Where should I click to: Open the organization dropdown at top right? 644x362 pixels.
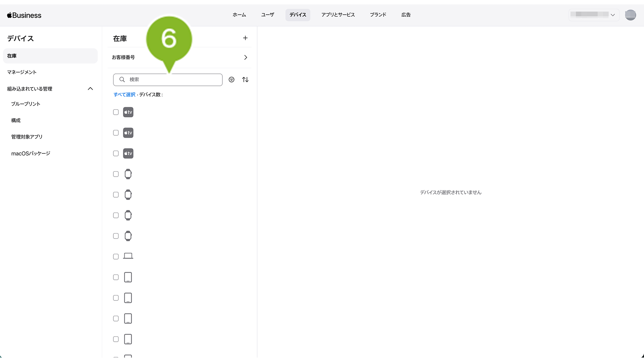click(593, 15)
